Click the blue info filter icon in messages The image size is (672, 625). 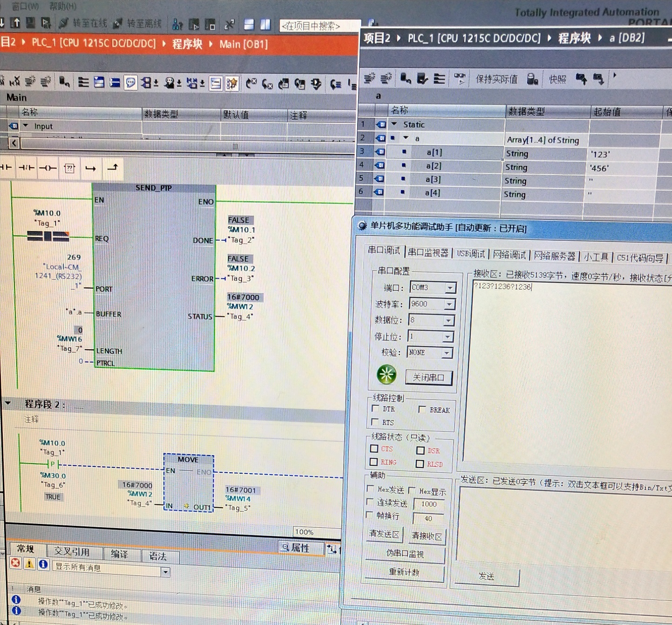click(x=43, y=564)
